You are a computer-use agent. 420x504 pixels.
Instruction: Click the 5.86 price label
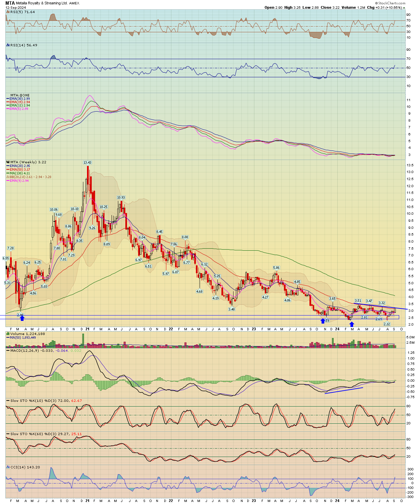click(276, 268)
